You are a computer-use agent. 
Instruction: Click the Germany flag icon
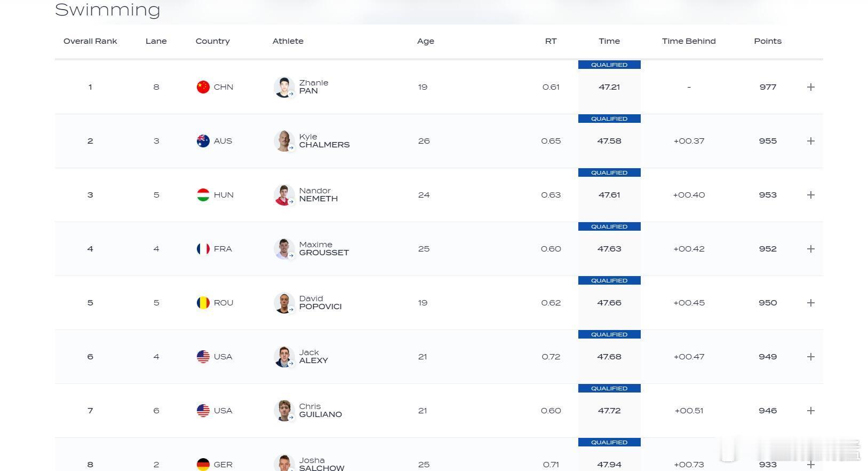[x=203, y=465]
